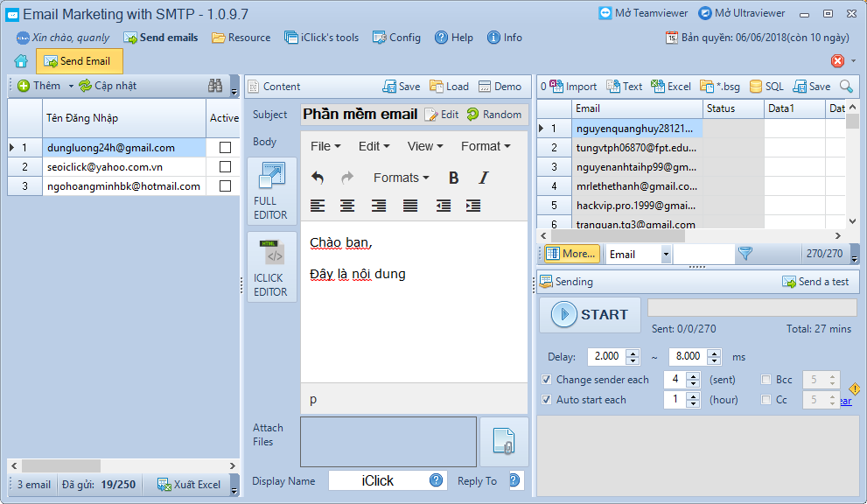Expand the Thêm dropdown arrow
Image resolution: width=867 pixels, height=504 pixels.
[x=71, y=86]
